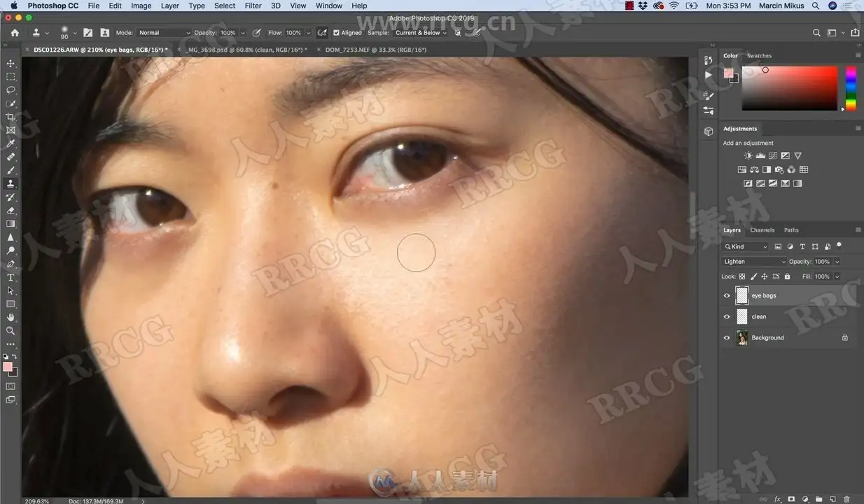Add a Curves adjustment
The image size is (864, 504).
point(773,155)
